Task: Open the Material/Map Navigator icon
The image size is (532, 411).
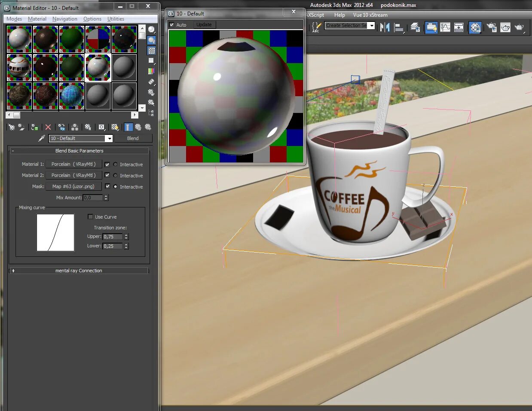Action: 151,113
